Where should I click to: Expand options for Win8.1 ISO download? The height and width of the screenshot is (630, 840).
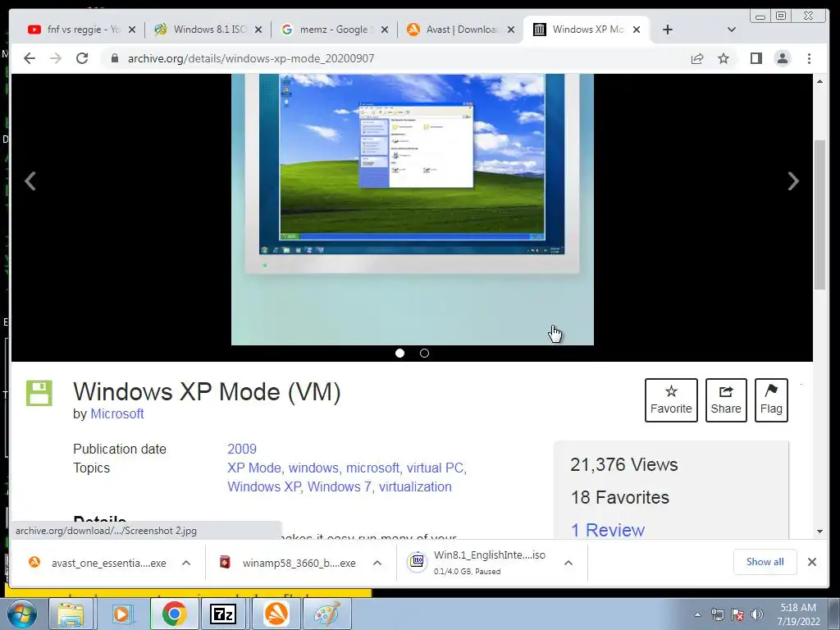click(x=568, y=563)
